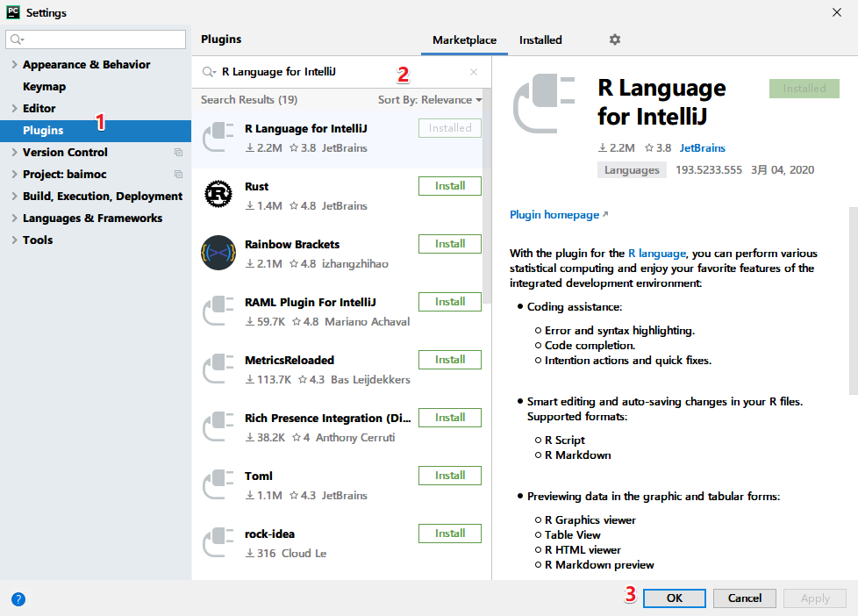Click the Cancel button
858x616 pixels.
pos(744,598)
